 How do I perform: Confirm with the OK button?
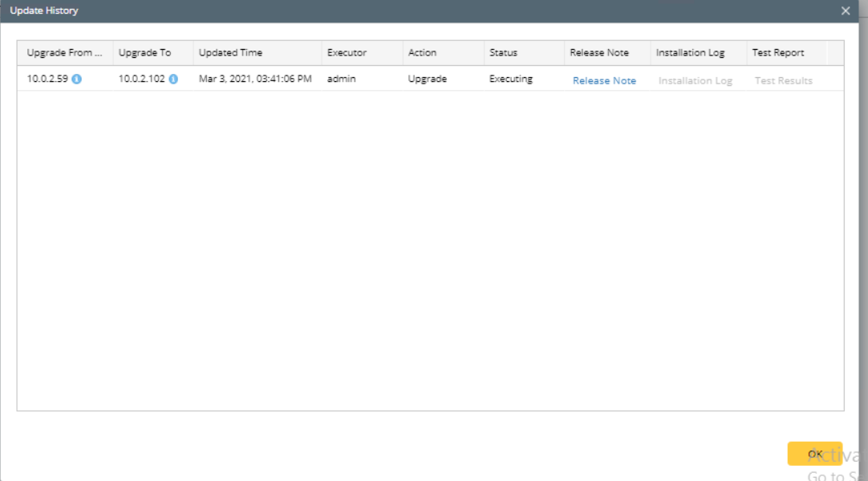pos(815,454)
